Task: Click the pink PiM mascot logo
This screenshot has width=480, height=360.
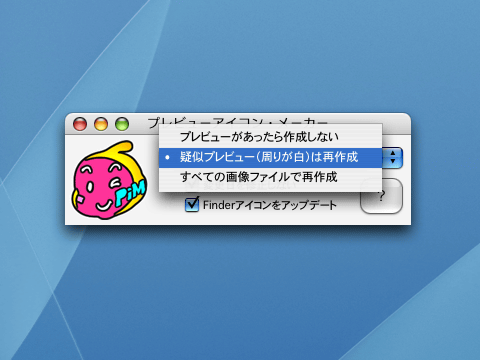Action: 109,180
